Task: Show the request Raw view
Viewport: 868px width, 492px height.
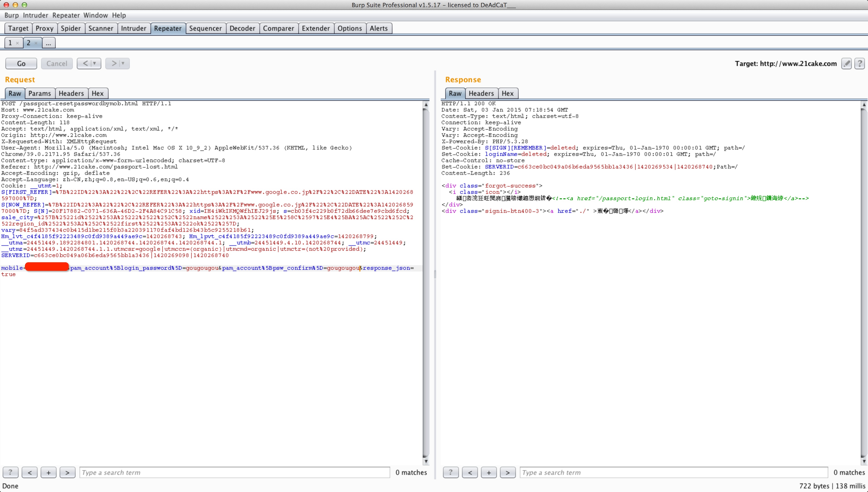Action: tap(15, 93)
